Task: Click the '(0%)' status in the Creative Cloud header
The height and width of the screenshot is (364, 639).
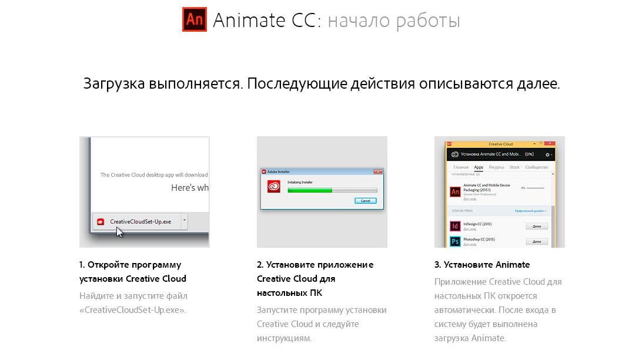Action: (x=529, y=154)
